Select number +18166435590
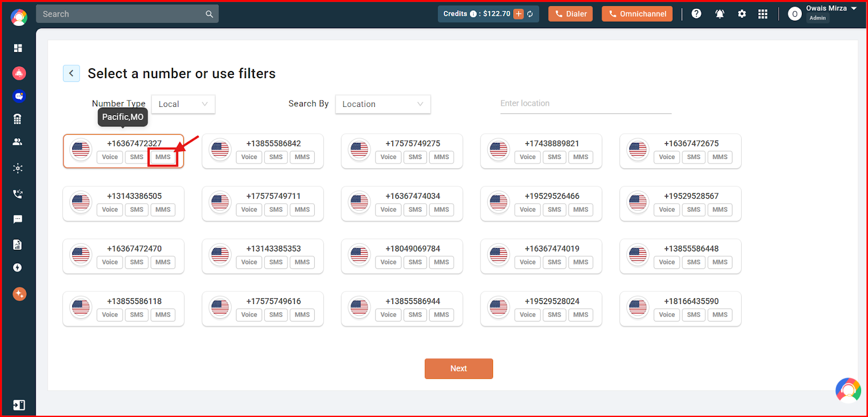This screenshot has width=868, height=417. (680, 309)
